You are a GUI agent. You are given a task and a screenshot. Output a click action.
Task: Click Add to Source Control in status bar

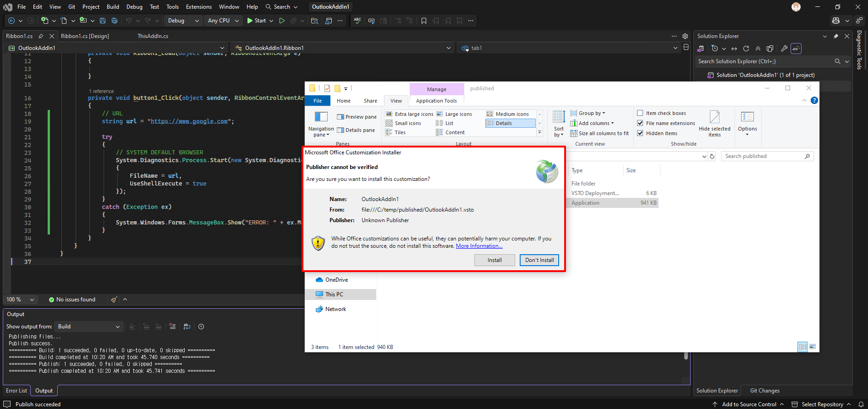749,404
